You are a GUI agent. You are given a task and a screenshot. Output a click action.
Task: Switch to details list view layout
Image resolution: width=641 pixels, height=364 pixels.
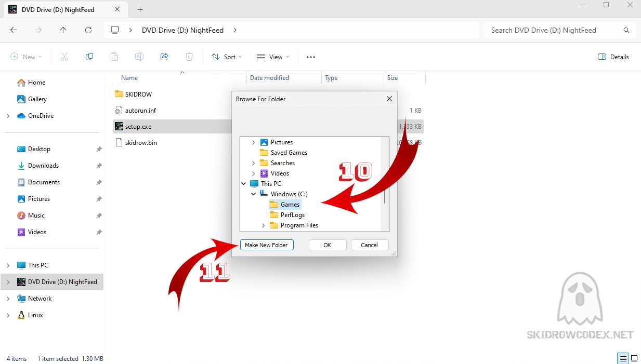tap(622, 359)
